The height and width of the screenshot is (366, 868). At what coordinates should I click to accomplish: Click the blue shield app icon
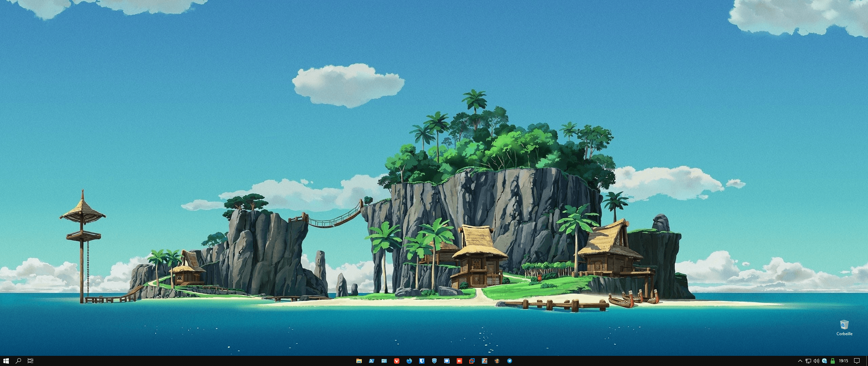pos(434,361)
